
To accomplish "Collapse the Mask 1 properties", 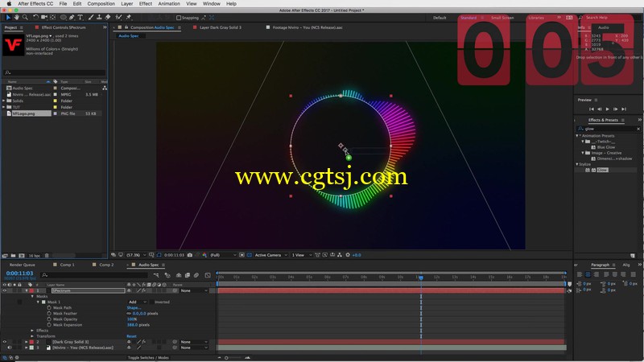I will [38, 302].
